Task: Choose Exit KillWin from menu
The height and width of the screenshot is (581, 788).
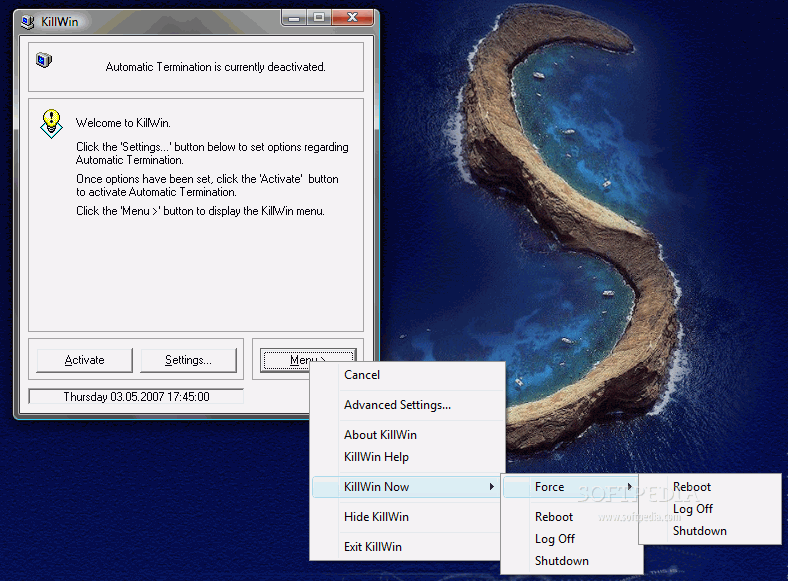Action: [406, 547]
